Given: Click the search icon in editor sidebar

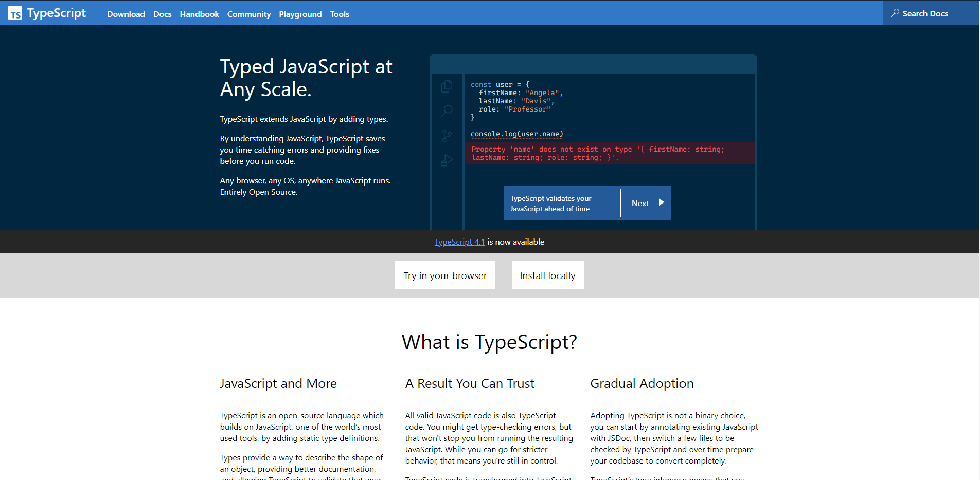Looking at the screenshot, I should [447, 110].
